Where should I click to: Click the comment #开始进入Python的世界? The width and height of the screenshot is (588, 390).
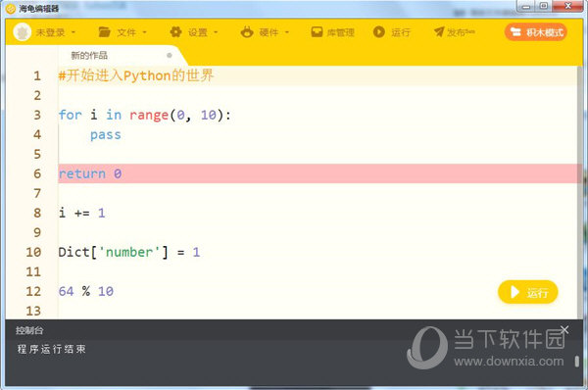[x=136, y=75]
